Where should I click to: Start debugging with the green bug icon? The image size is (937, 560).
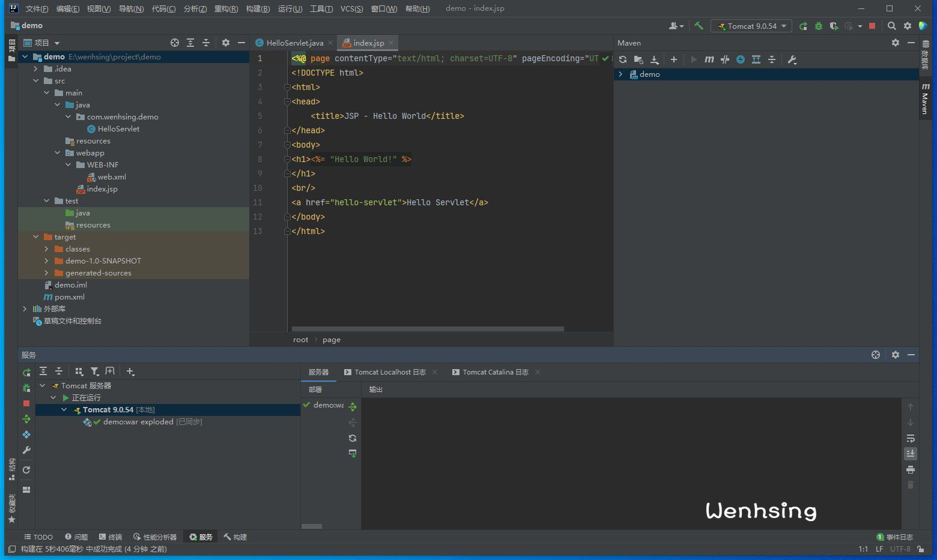coord(819,26)
